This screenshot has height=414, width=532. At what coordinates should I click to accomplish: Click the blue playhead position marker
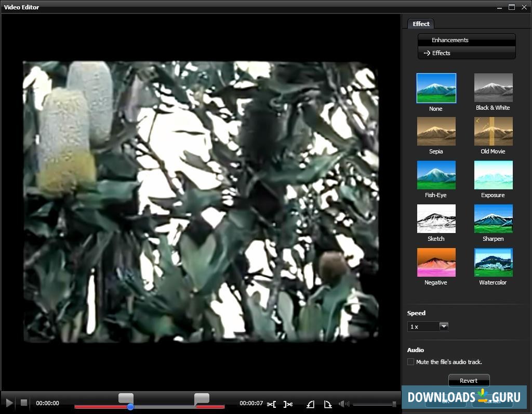point(130,407)
